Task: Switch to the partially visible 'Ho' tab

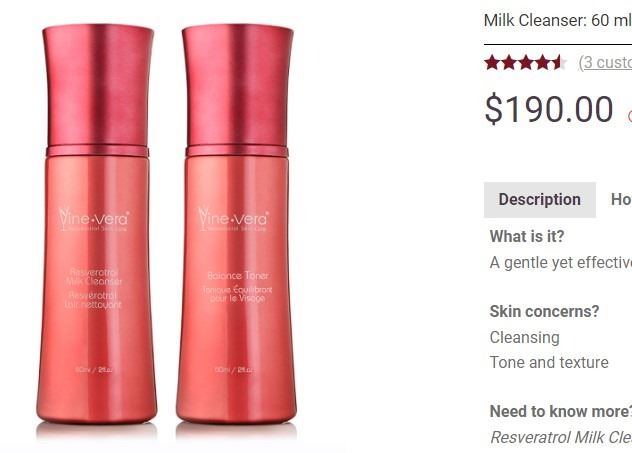Action: point(621,199)
